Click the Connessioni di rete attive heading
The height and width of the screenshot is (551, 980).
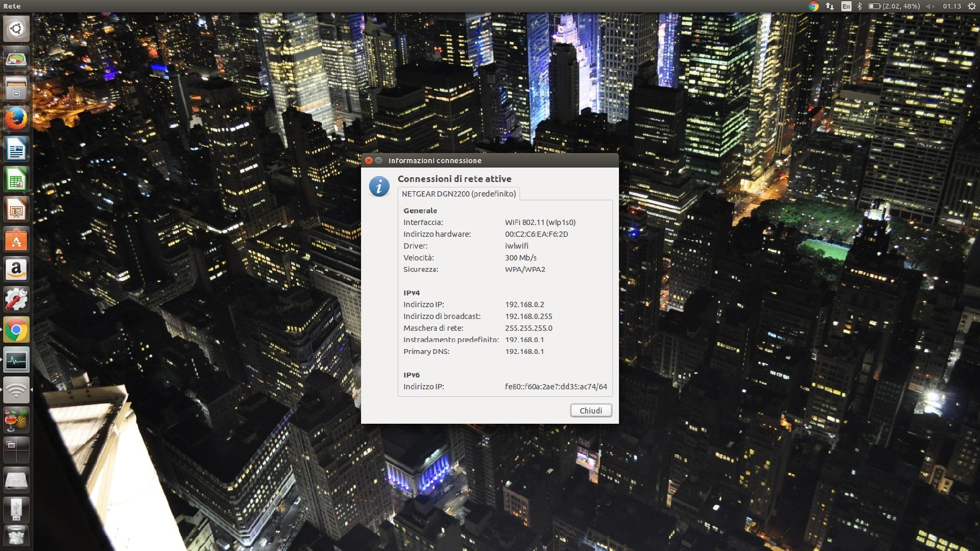click(x=455, y=179)
